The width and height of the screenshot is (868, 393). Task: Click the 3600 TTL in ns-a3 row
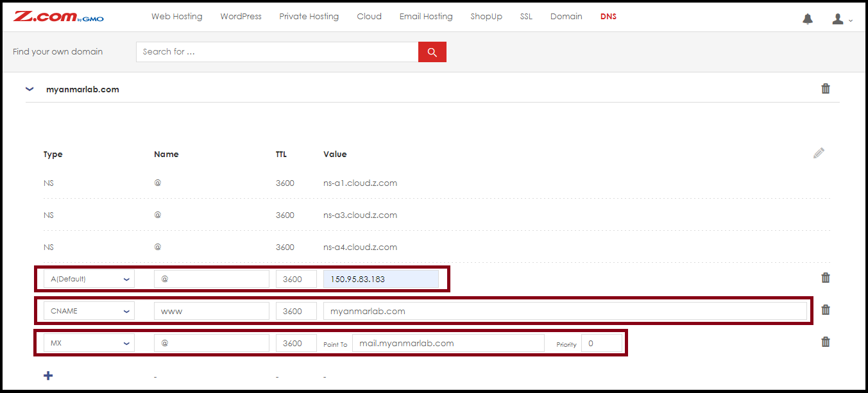tap(285, 215)
